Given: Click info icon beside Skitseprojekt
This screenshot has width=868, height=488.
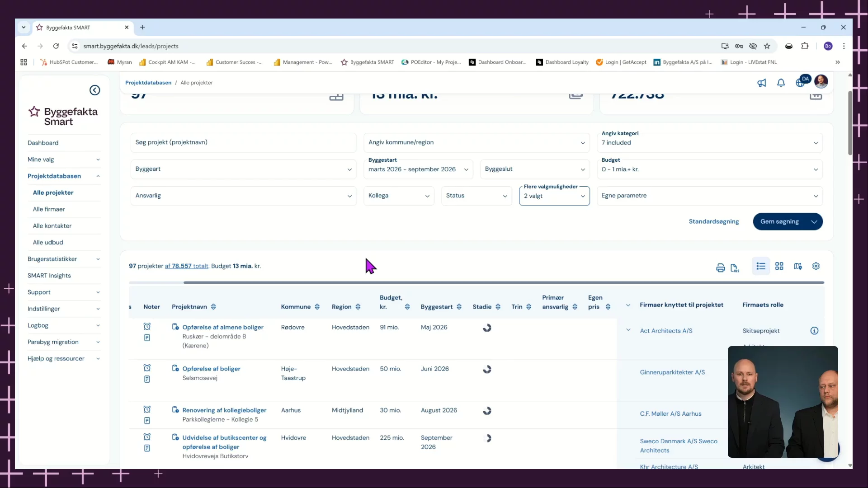Looking at the screenshot, I should pyautogui.click(x=814, y=331).
